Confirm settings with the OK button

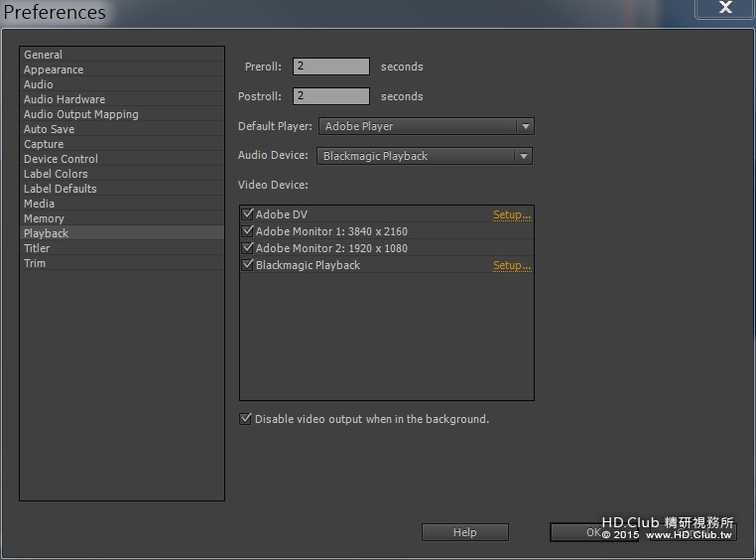(x=594, y=532)
